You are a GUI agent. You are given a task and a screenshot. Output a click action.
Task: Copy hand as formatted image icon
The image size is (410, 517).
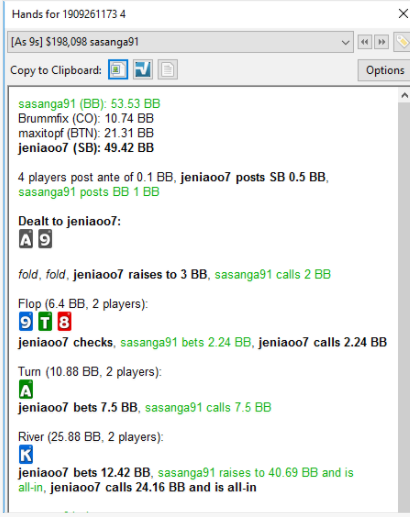click(118, 70)
